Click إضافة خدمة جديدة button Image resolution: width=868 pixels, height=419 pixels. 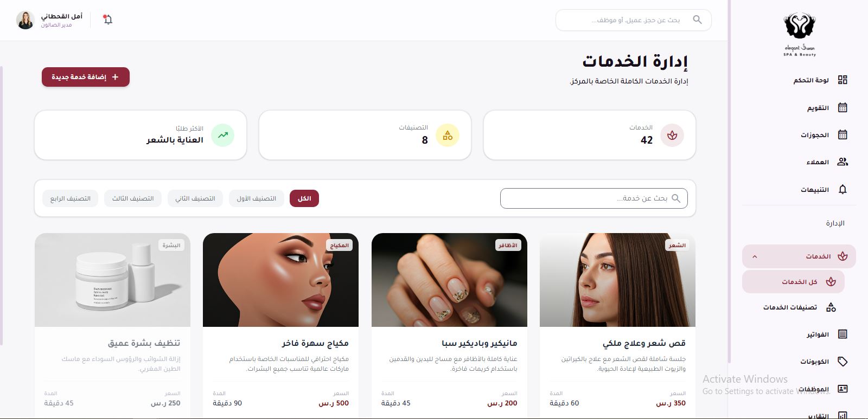point(86,77)
